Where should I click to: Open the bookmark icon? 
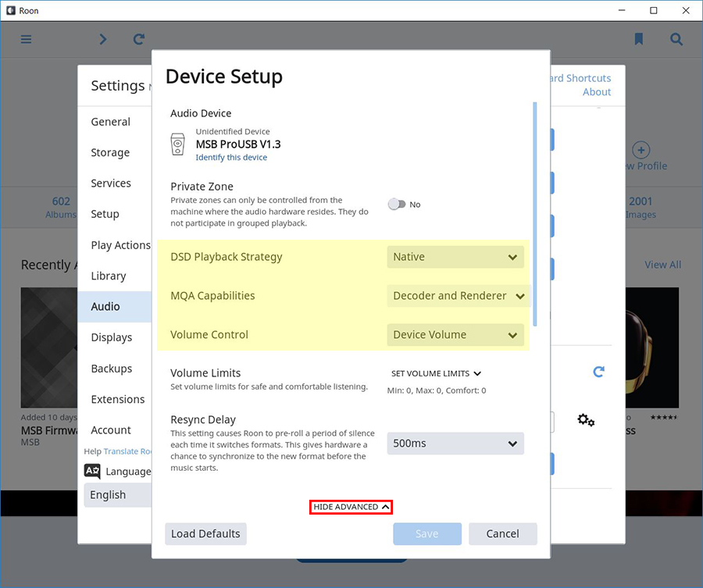(639, 39)
